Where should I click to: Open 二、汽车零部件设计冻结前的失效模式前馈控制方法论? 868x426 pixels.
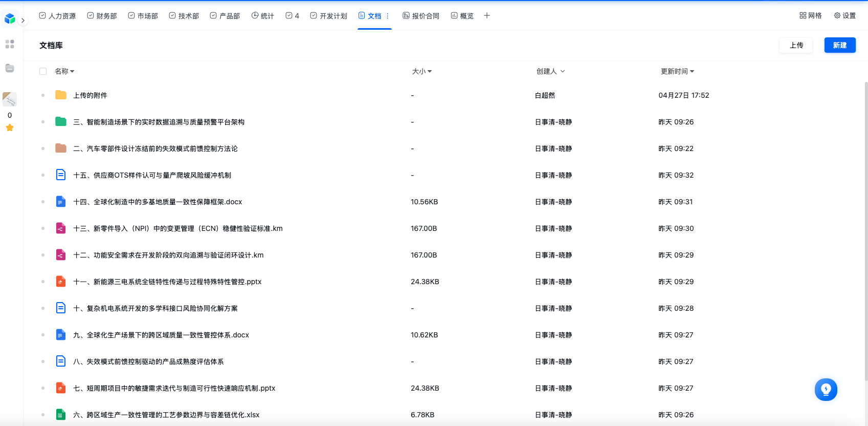coord(155,148)
